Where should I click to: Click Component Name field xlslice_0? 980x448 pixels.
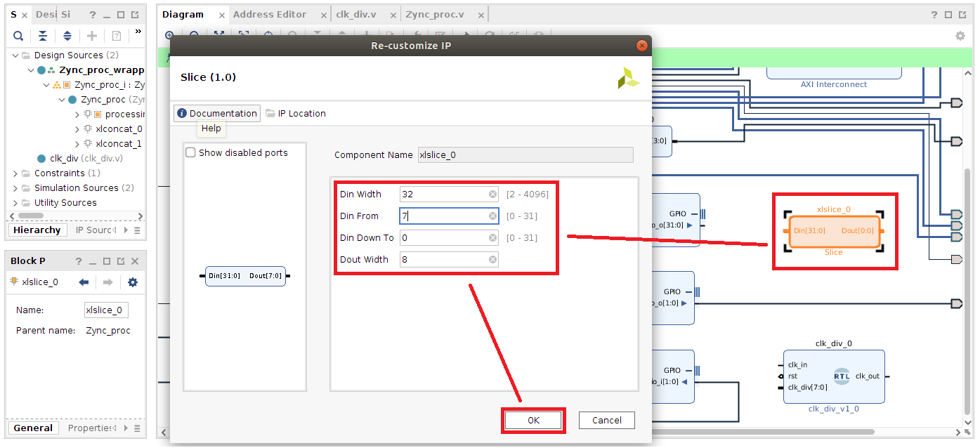click(x=525, y=154)
